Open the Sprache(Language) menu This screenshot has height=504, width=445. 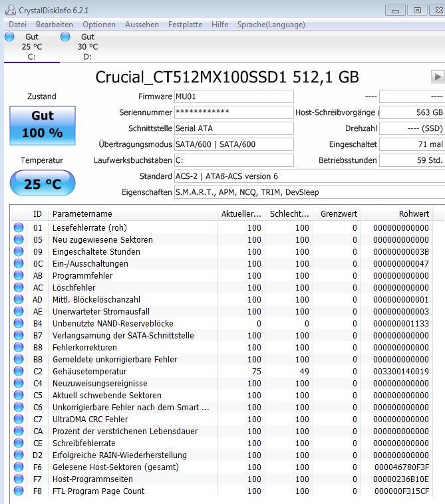coord(271,25)
